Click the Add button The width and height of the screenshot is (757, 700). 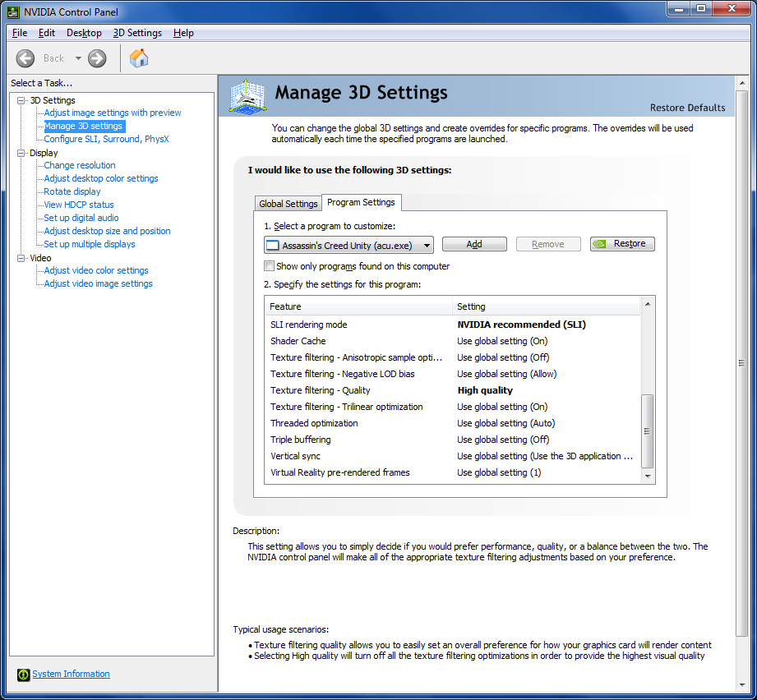pyautogui.click(x=474, y=244)
